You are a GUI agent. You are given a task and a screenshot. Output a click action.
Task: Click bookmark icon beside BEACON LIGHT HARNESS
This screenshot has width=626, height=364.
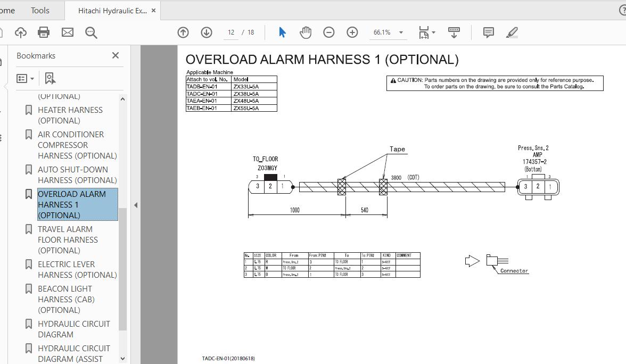pos(29,288)
